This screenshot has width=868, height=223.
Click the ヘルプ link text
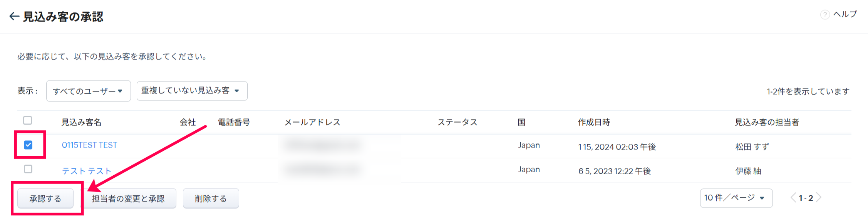(x=845, y=14)
